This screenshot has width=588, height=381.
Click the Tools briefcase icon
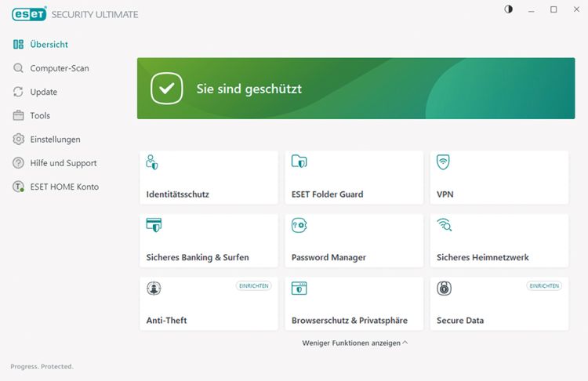[18, 115]
